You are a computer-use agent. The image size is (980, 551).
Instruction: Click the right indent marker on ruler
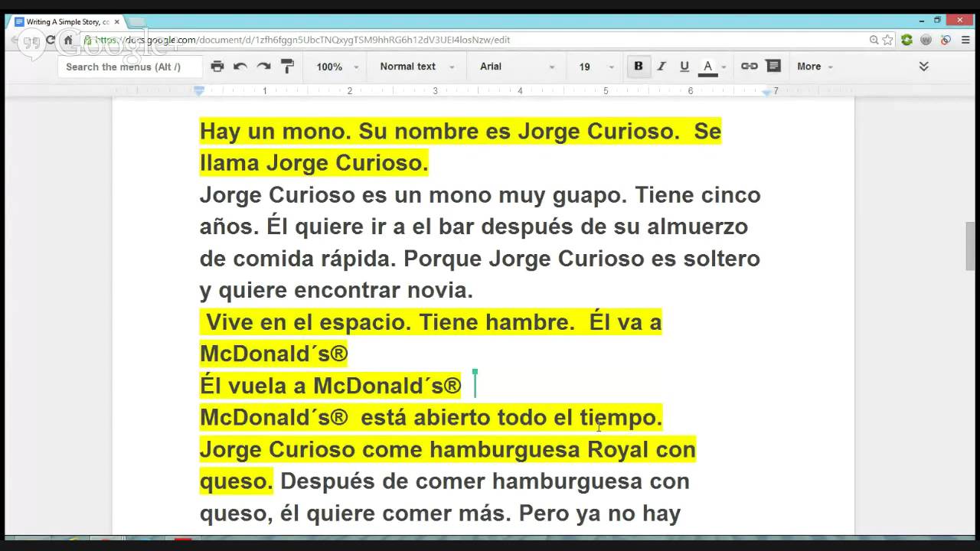tap(766, 92)
